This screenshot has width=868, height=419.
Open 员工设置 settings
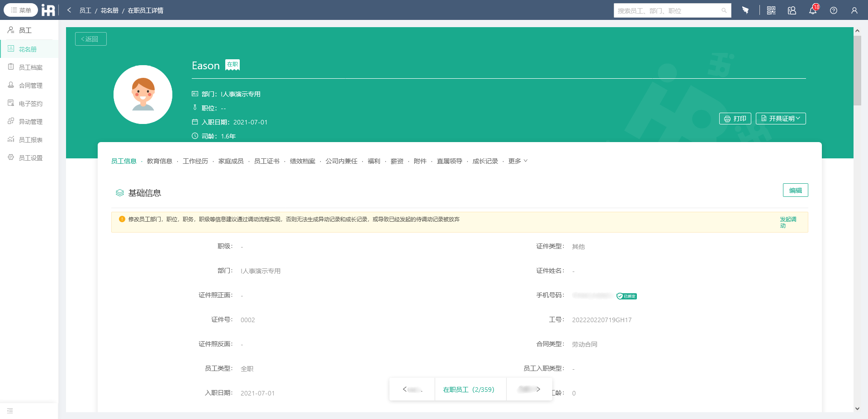[30, 157]
